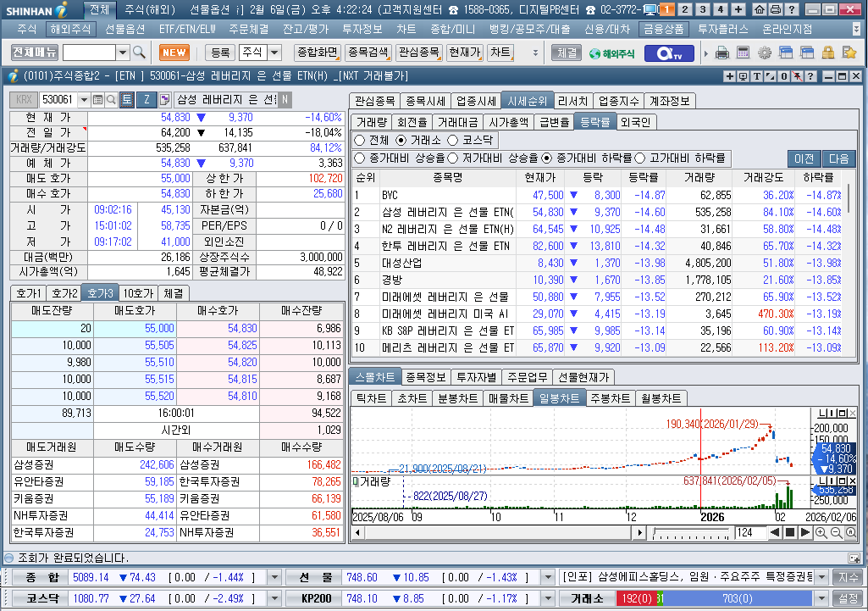
Task: Expand the 종합 index dropdown arrow
Action: 274,577
